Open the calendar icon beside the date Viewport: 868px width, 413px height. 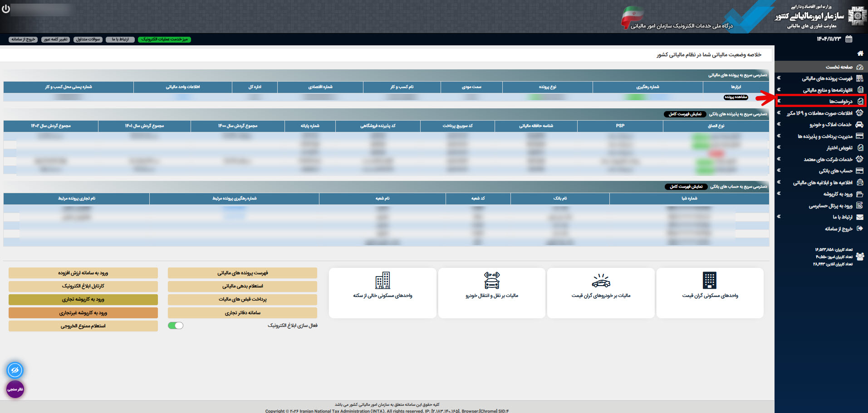[849, 39]
